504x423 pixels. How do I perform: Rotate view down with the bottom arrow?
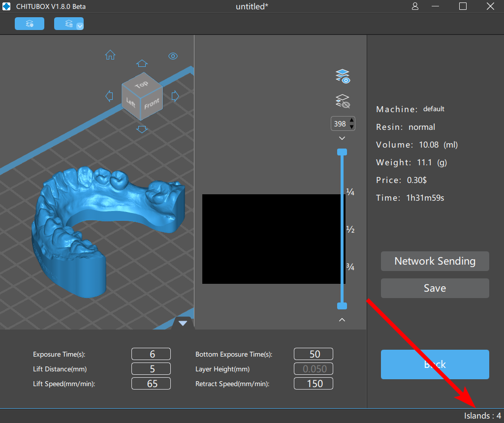142,129
